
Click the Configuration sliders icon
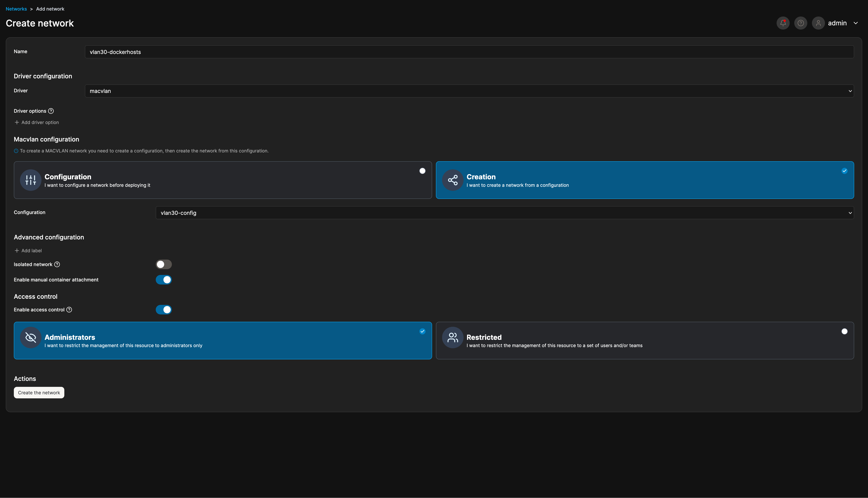(x=31, y=180)
